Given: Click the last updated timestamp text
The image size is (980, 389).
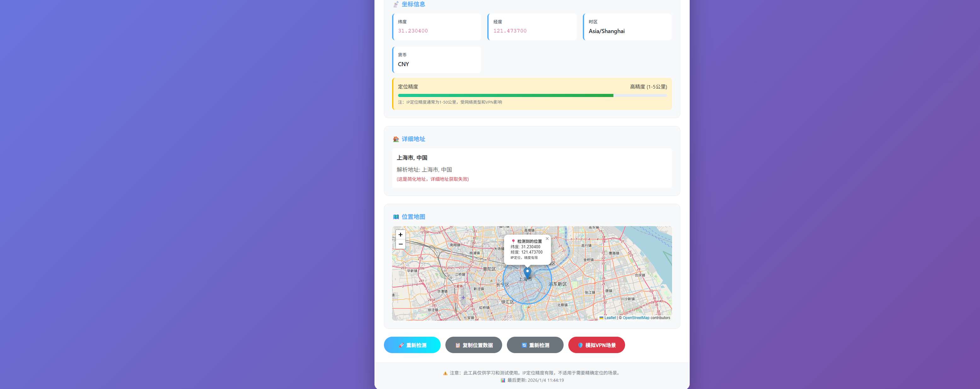Looking at the screenshot, I should point(535,380).
